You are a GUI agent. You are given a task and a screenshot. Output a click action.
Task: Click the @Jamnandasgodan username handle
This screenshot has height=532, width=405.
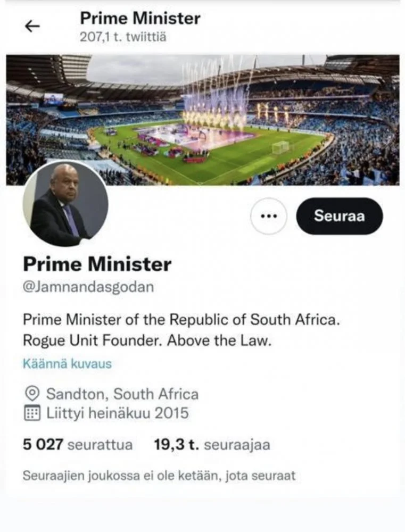coord(88,287)
